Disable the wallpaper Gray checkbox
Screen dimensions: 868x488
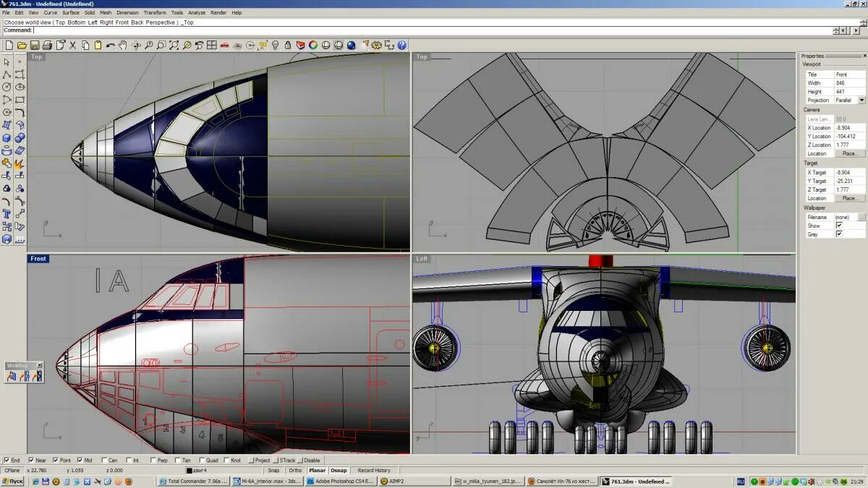pos(839,234)
